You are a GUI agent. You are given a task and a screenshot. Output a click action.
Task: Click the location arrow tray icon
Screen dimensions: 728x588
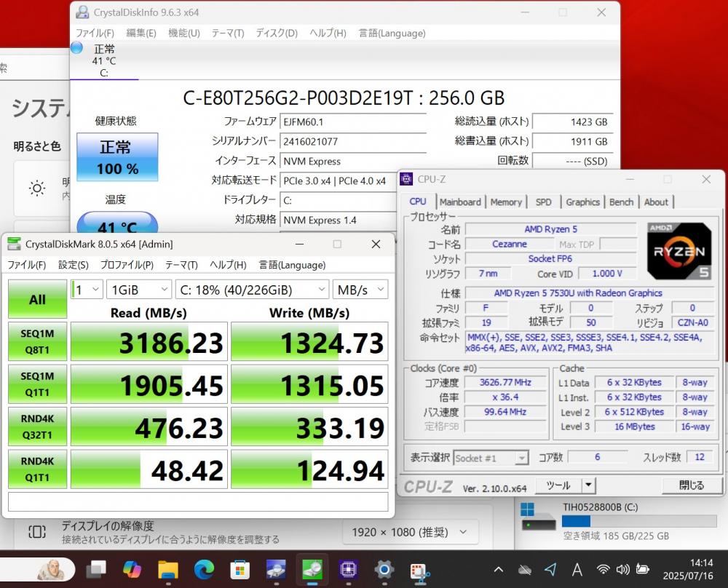click(550, 569)
